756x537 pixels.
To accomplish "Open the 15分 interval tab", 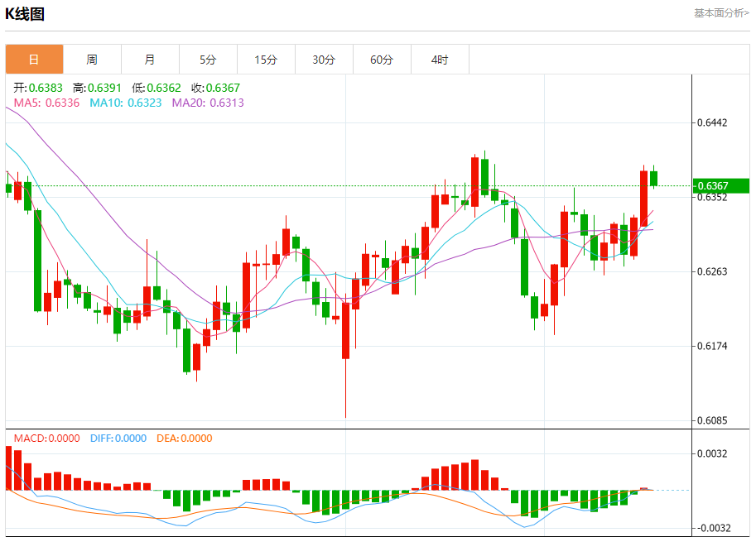I will pos(266,60).
